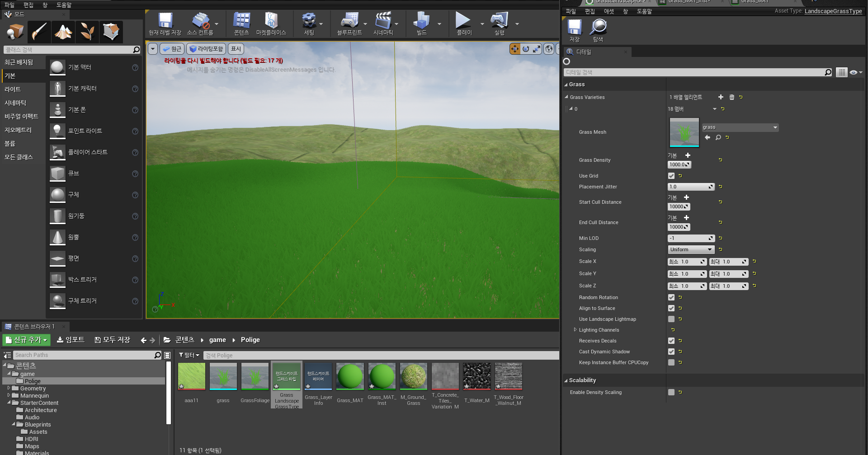Toggle the Random Rotation checkbox
The height and width of the screenshot is (455, 868).
tap(671, 297)
